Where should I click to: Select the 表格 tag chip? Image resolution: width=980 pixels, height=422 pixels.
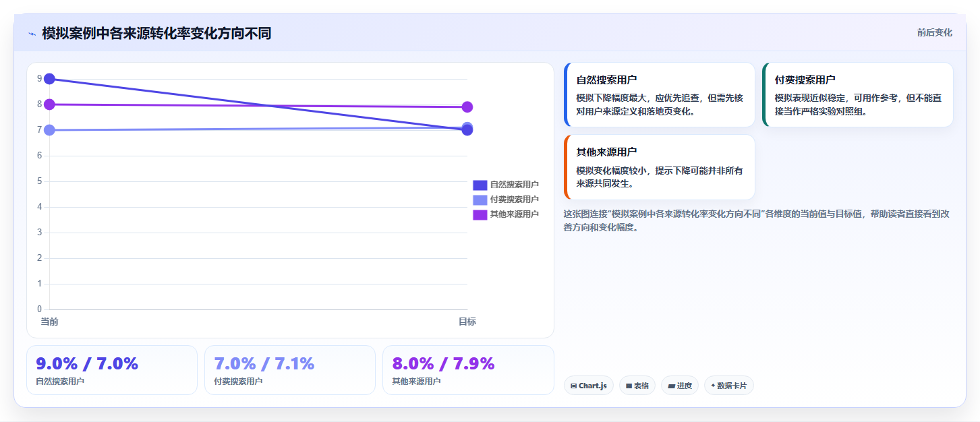point(637,386)
